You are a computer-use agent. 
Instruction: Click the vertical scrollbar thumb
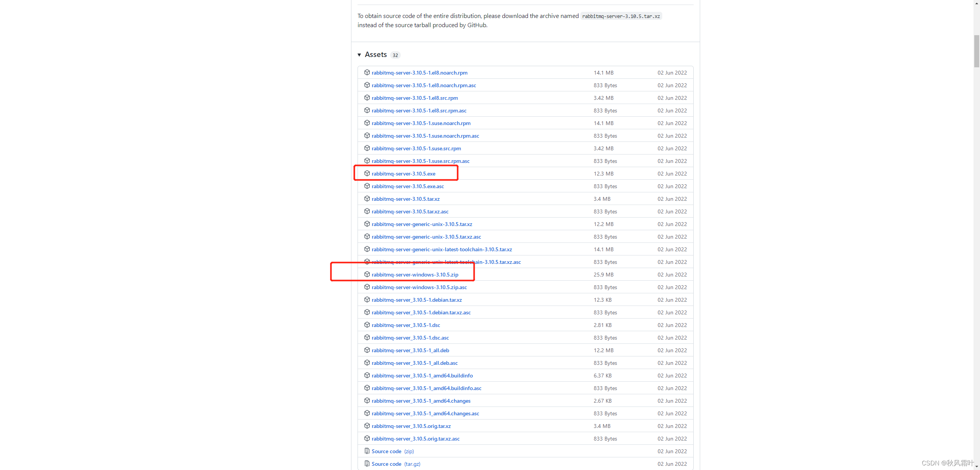977,51
